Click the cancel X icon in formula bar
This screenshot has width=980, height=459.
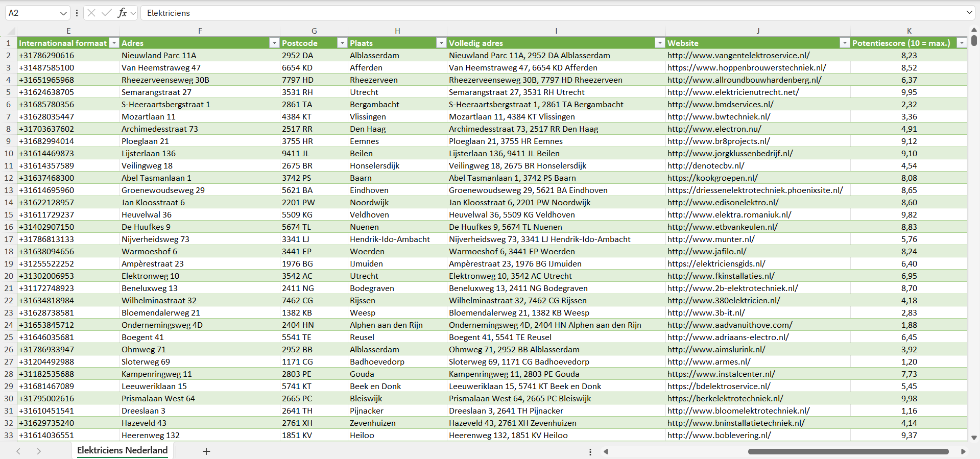coord(91,13)
